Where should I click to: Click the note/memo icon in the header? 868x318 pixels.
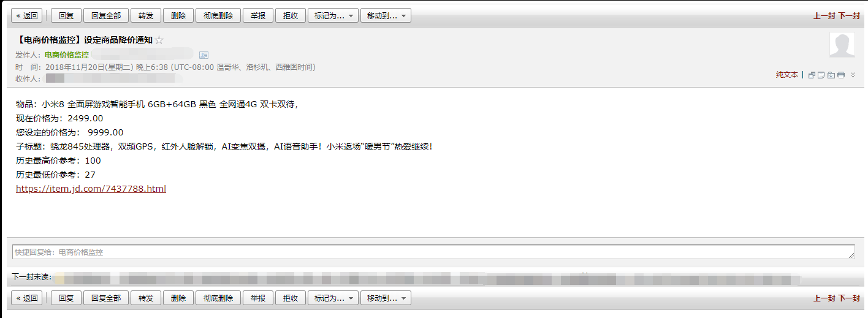tap(821, 75)
